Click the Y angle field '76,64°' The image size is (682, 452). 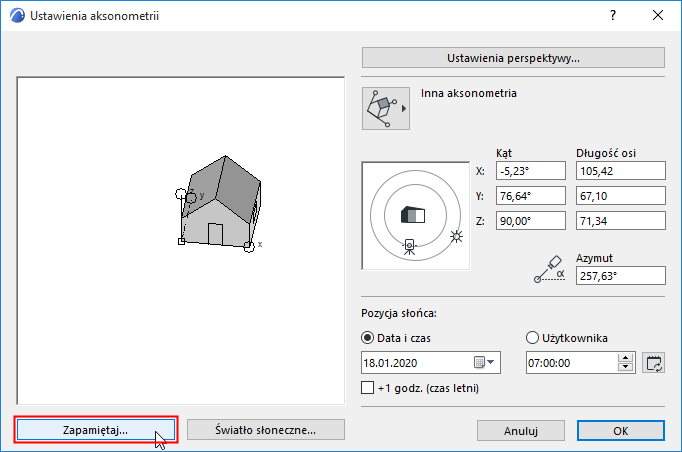click(531, 196)
